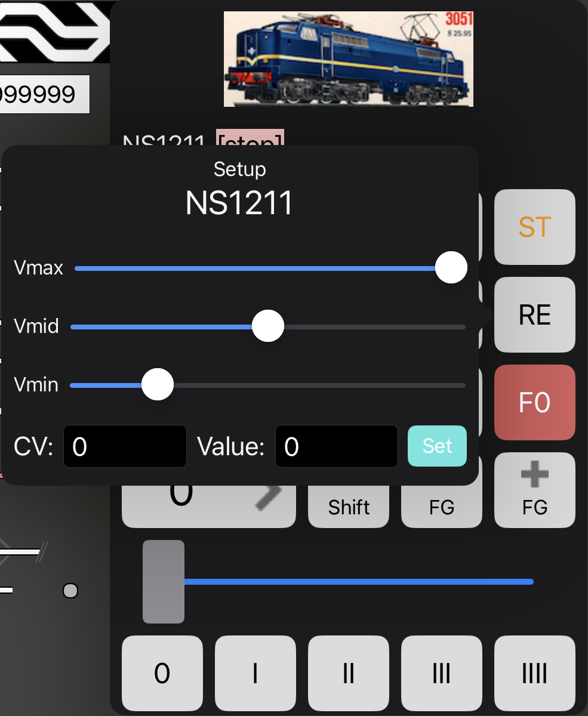Viewport: 588px width, 716px height.
Task: Click the Vmin slider knob
Action: tap(158, 385)
